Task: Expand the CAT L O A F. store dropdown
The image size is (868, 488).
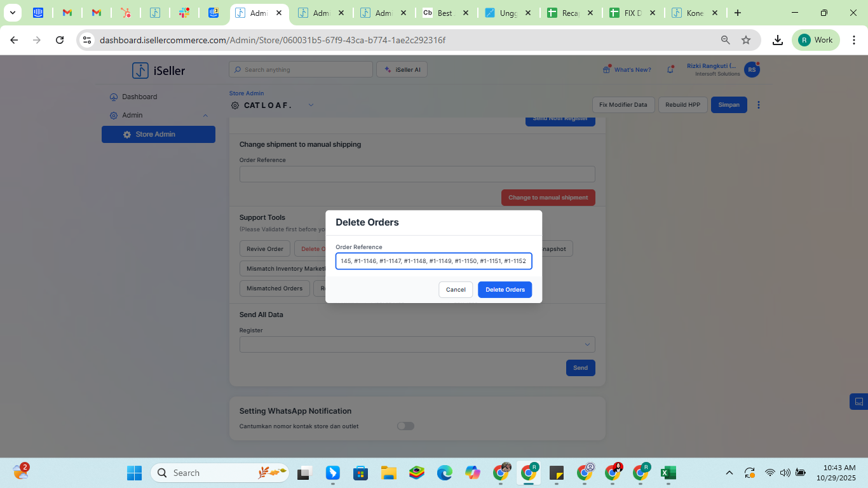Action: click(311, 105)
